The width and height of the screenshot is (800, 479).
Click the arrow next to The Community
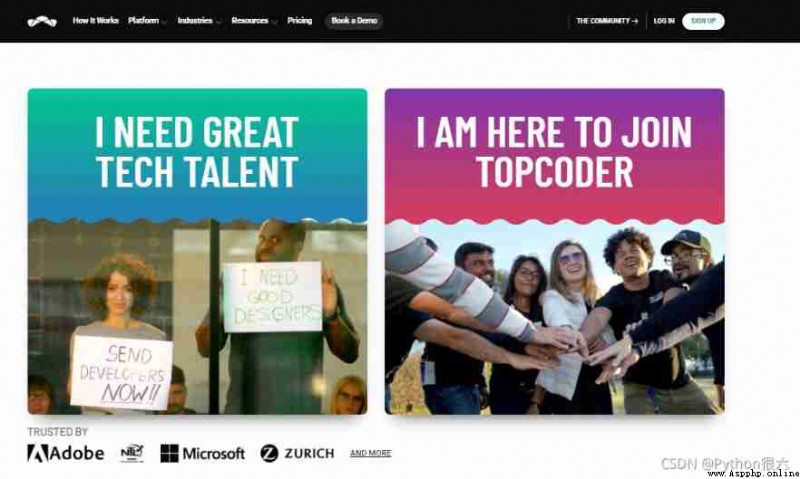pos(635,21)
